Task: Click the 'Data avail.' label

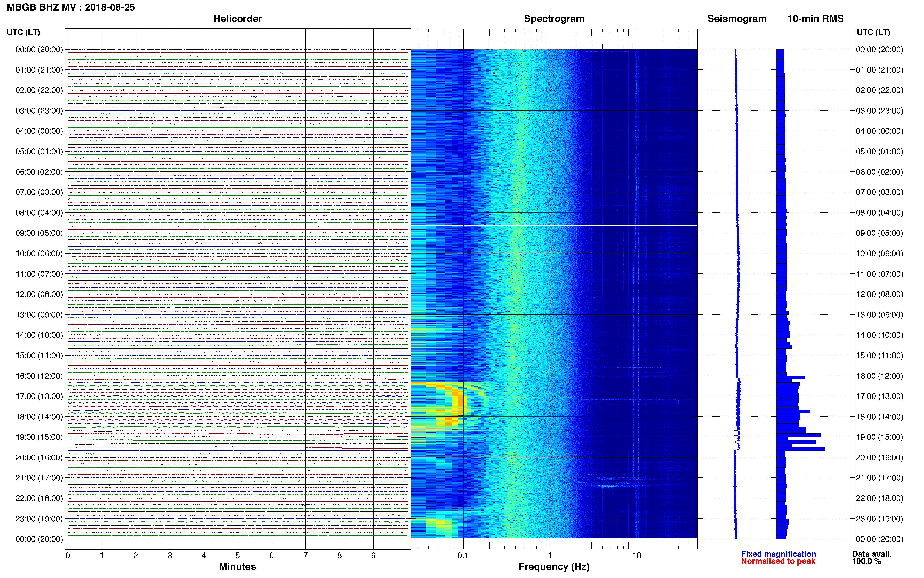Action: pyautogui.click(x=872, y=554)
